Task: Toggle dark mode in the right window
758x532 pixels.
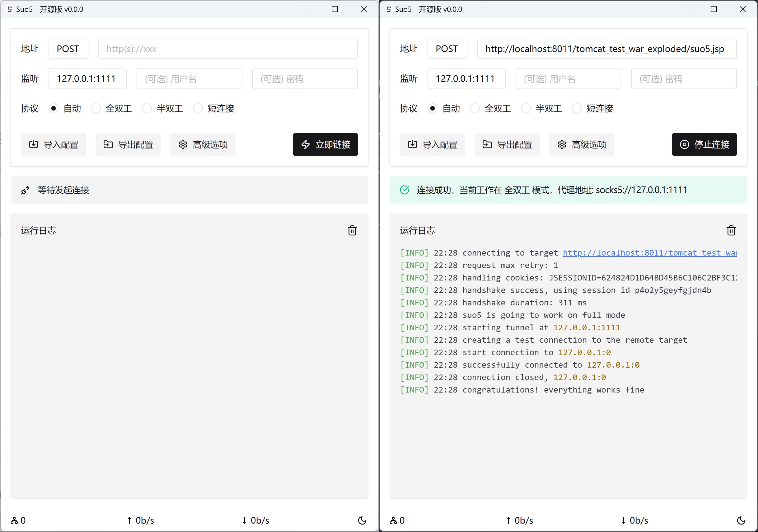Action: tap(741, 520)
